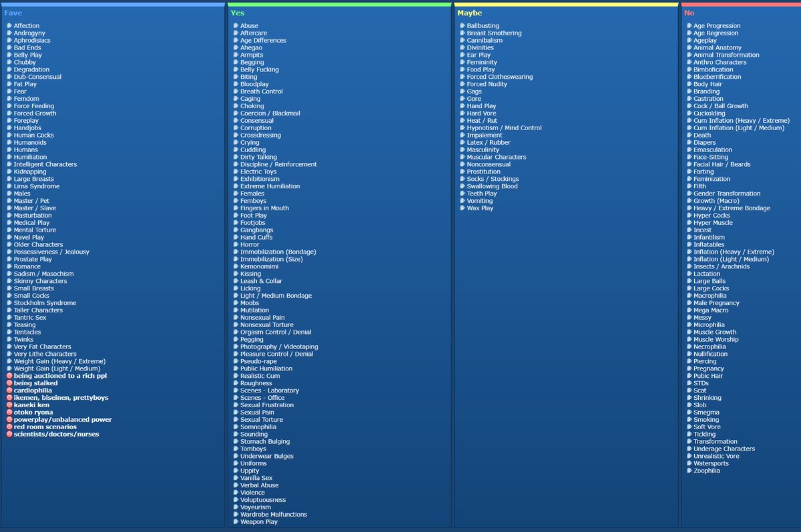Click the icon beside Tickling
The height and width of the screenshot is (532, 801).
(688, 435)
